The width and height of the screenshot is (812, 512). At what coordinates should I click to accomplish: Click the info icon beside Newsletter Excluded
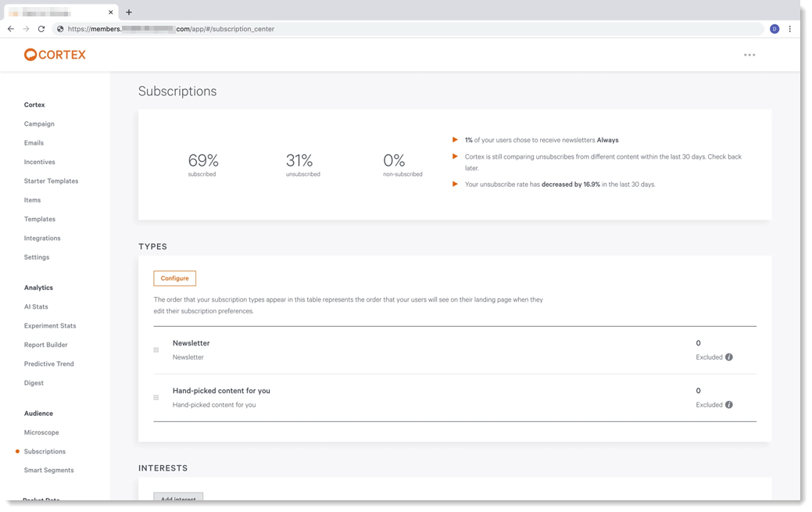pos(728,357)
